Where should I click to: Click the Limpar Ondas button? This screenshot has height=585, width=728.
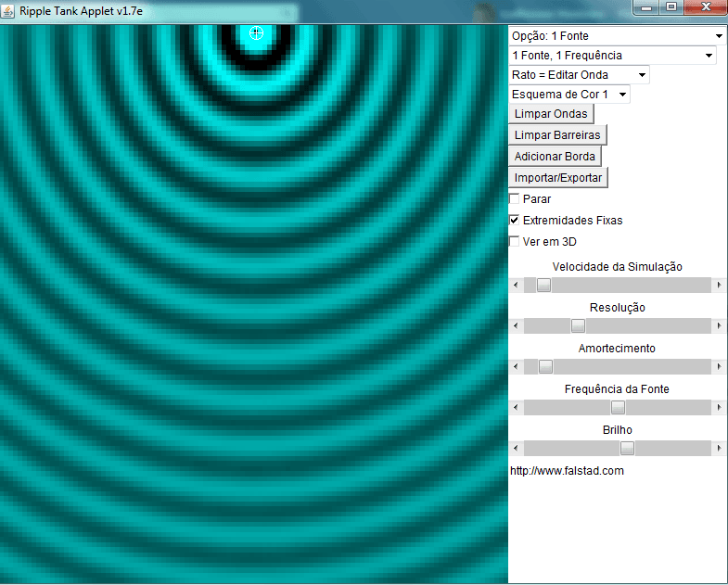click(551, 114)
